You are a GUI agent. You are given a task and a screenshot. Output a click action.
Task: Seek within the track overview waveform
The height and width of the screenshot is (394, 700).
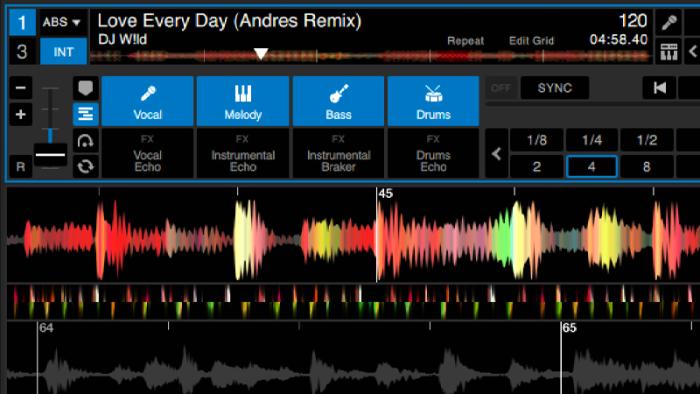click(370, 56)
